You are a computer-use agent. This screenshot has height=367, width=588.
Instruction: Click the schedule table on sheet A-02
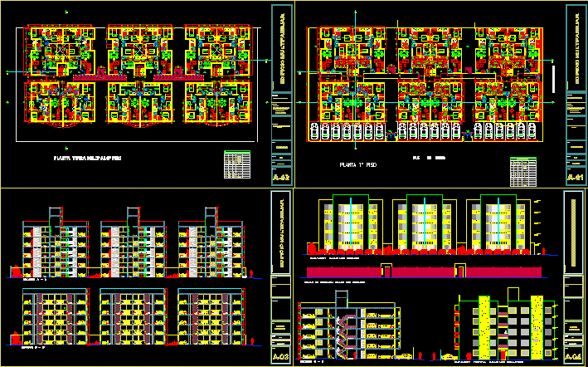coord(237,164)
